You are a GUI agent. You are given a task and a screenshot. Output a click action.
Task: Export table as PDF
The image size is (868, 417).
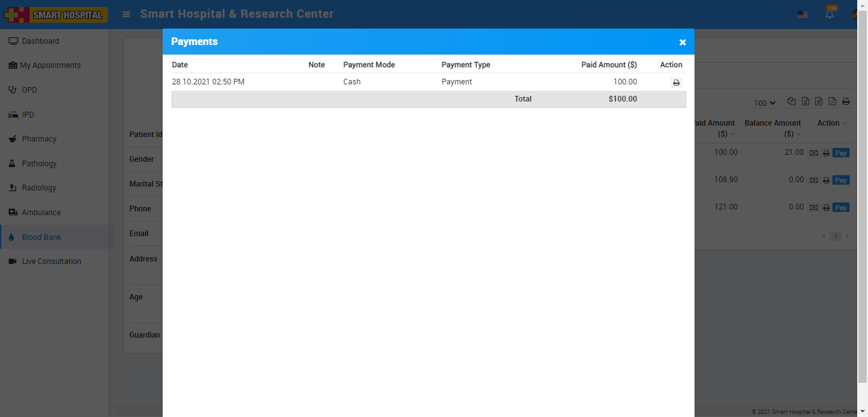point(832,102)
